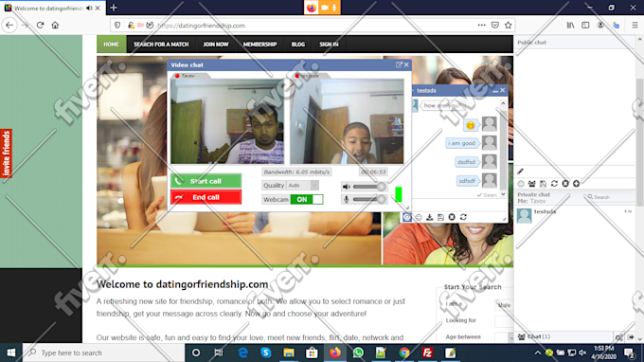Click the refresh icon in testsds chat toolbar
644x362 pixels.
point(463,217)
